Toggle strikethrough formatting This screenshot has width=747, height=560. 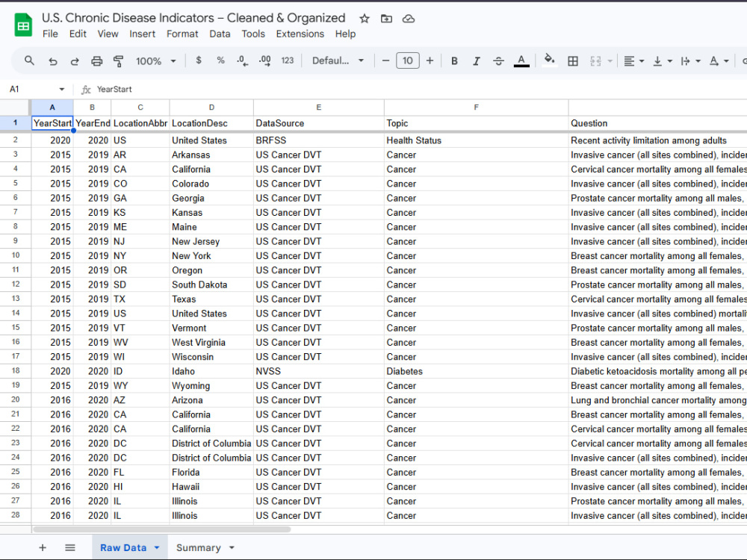pyautogui.click(x=498, y=61)
